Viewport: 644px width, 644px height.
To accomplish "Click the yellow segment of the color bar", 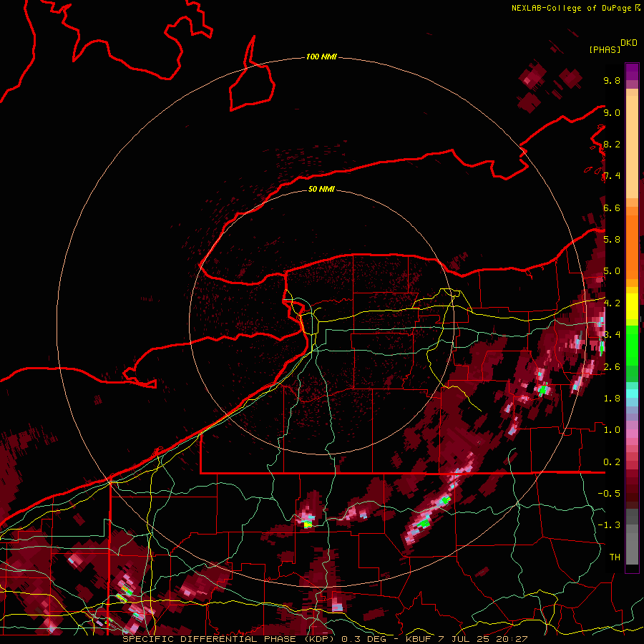I will pyautogui.click(x=632, y=306).
